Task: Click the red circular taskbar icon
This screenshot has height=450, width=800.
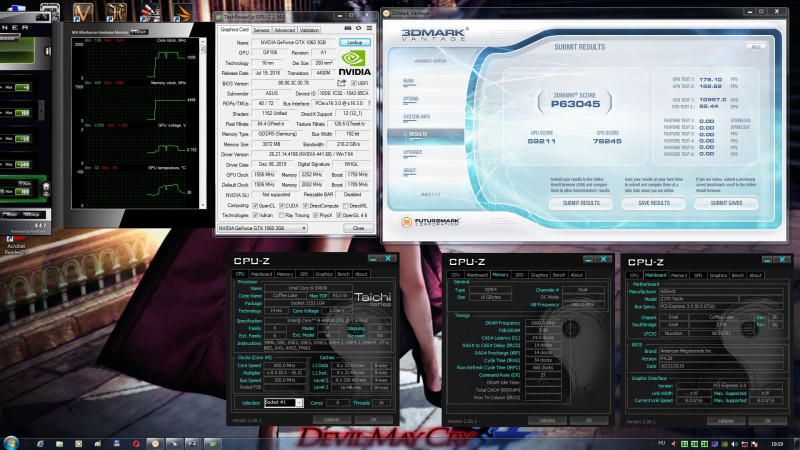Action: point(136,443)
